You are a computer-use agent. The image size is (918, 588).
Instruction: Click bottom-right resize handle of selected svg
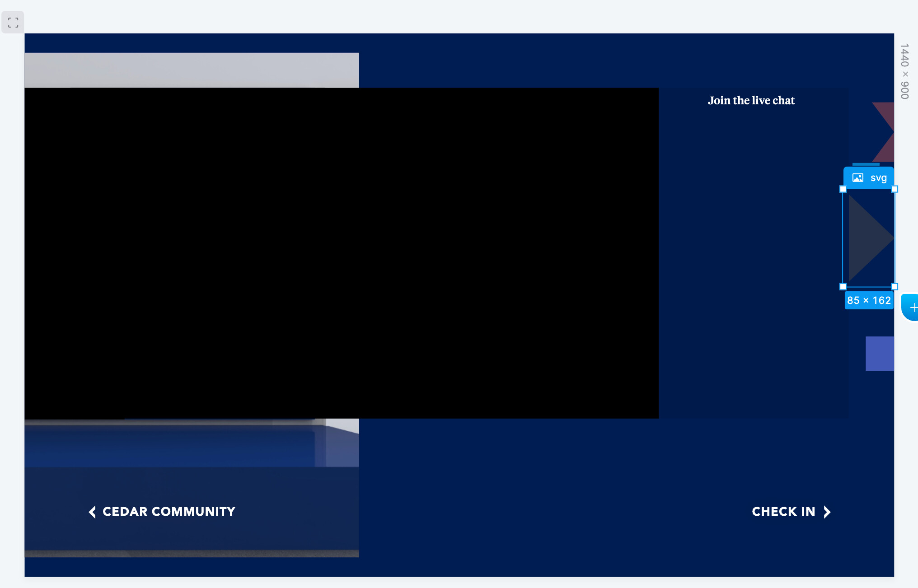point(895,286)
